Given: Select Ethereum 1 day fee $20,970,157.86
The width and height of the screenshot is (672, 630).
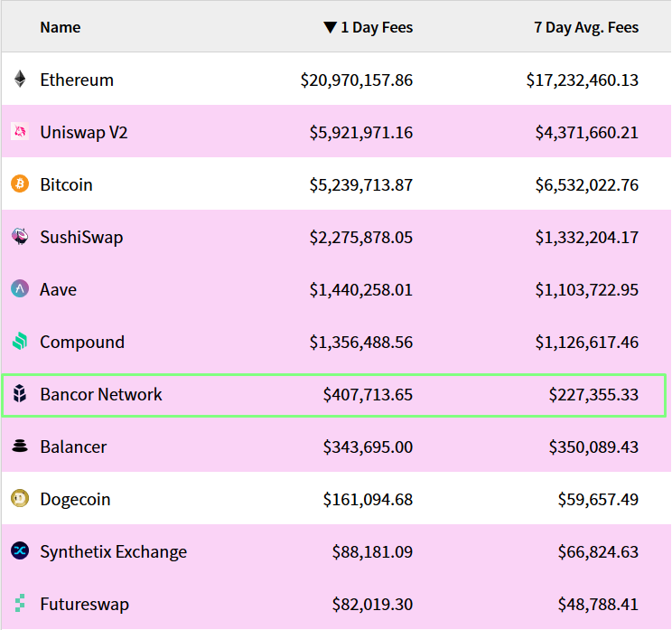Looking at the screenshot, I should 357,80.
